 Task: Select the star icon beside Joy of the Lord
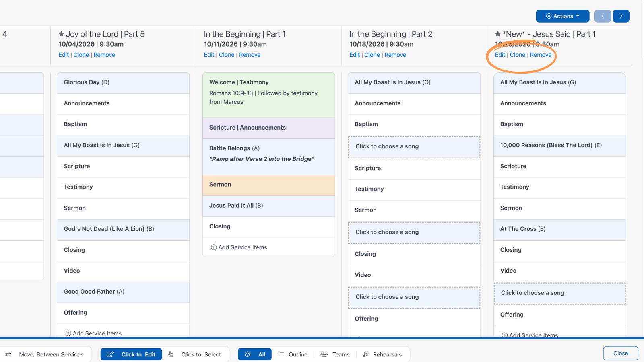point(61,34)
